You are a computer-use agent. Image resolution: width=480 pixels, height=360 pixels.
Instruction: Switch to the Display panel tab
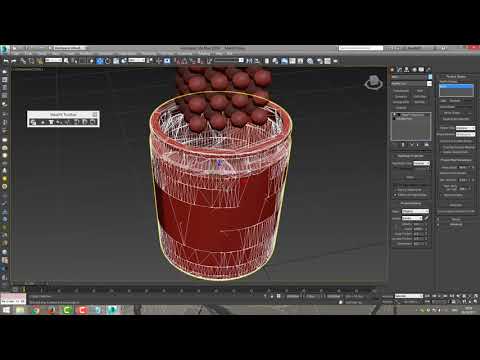click(421, 69)
